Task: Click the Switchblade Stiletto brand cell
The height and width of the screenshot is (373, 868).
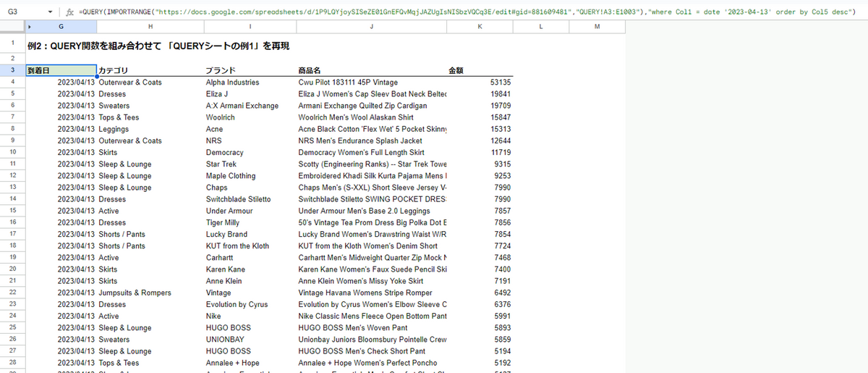Action: point(250,199)
